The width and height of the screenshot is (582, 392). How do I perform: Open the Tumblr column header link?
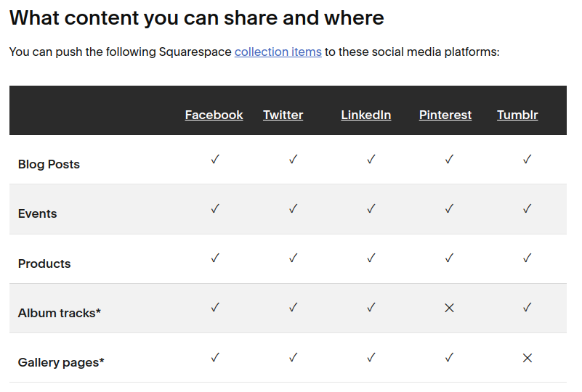[517, 115]
